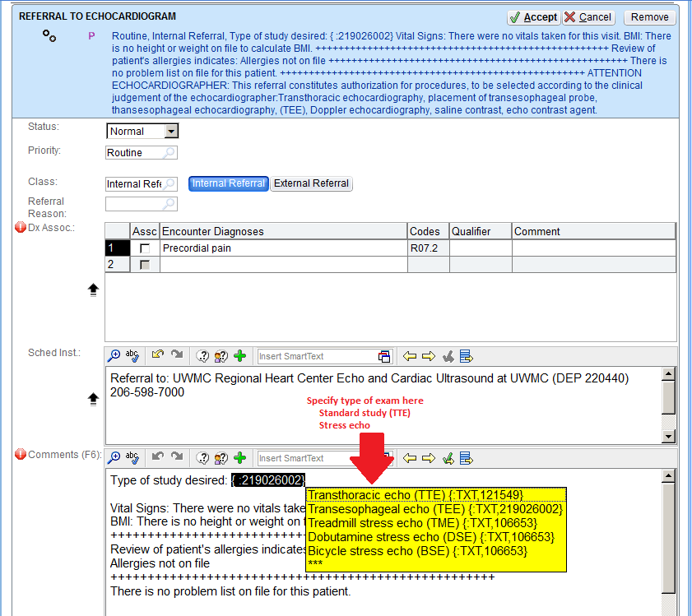
Task: Redo edit in Comments toolbar
Action: (177, 456)
